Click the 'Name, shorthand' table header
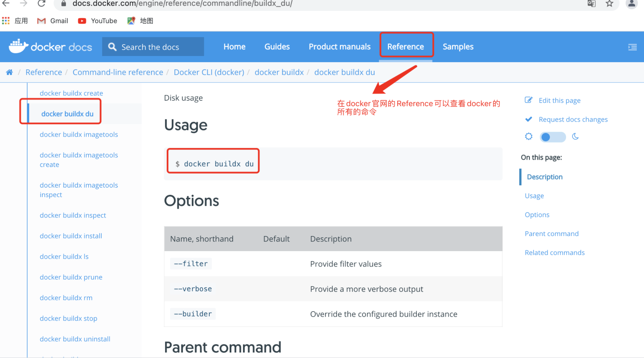 tap(202, 239)
